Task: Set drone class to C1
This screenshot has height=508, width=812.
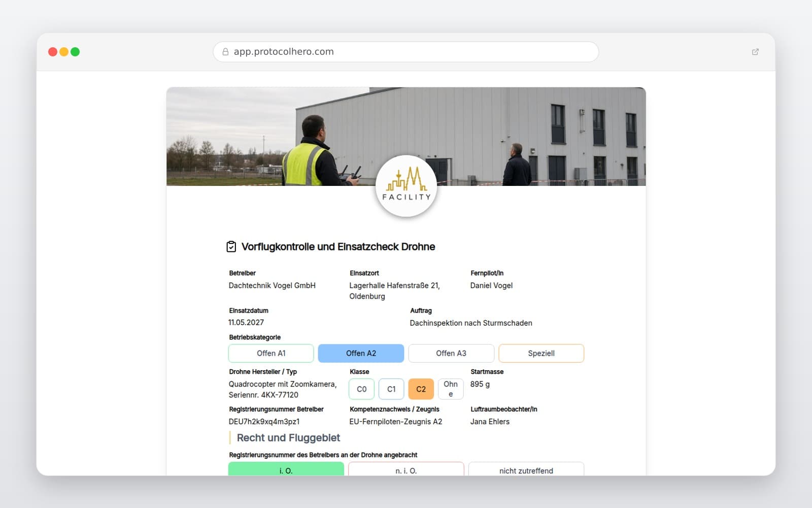Action: click(x=391, y=389)
